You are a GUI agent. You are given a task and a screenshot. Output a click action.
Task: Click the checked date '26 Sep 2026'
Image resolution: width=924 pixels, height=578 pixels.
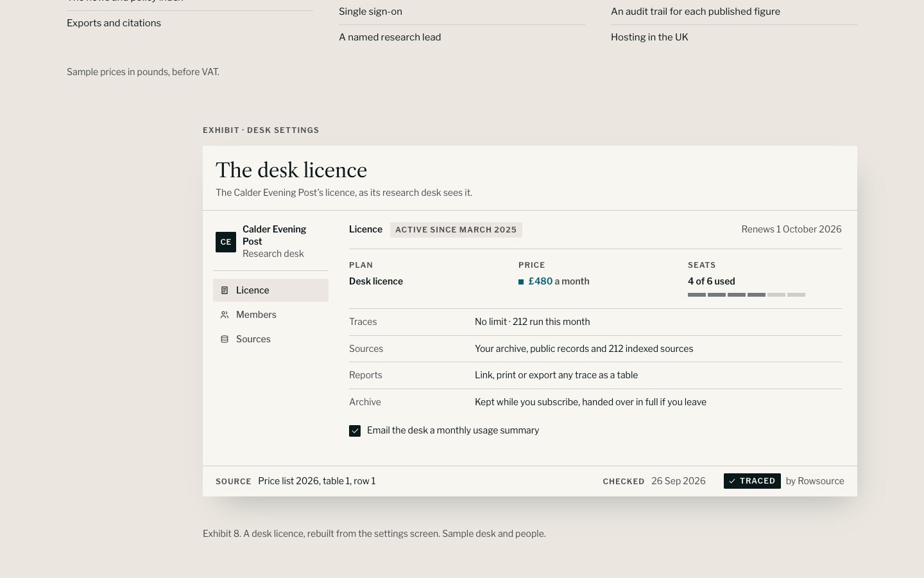pos(678,481)
